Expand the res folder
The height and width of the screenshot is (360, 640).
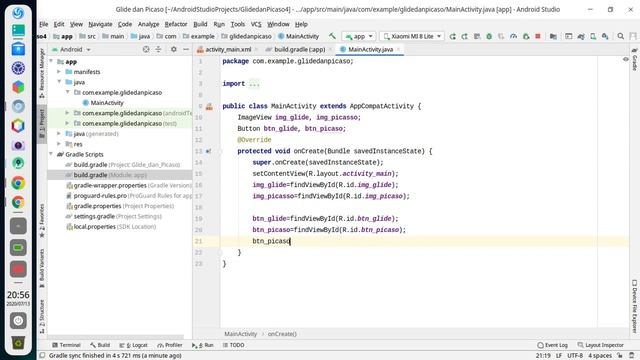coord(59,144)
